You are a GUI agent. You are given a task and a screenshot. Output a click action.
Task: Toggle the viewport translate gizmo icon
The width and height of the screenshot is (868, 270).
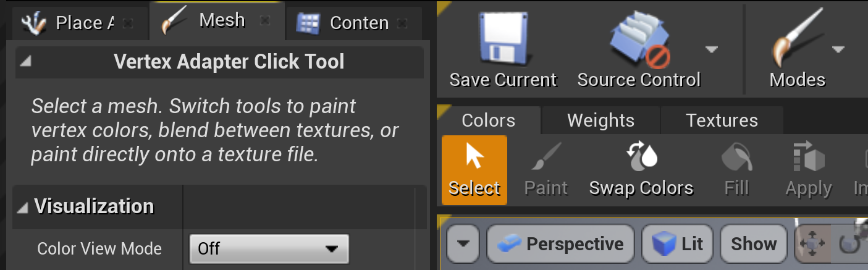click(x=812, y=244)
